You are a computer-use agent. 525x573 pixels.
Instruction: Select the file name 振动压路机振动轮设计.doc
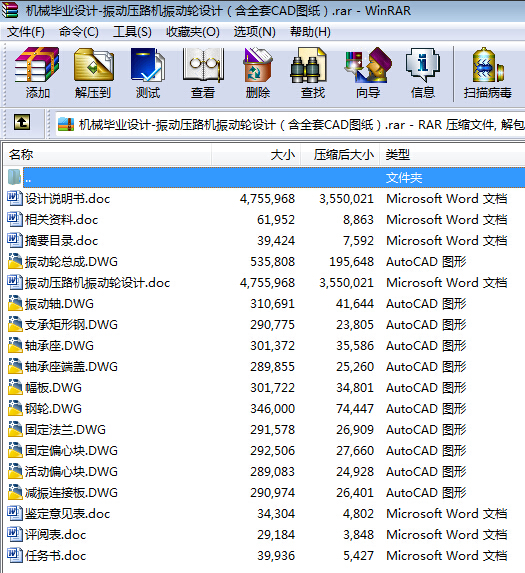[98, 283]
